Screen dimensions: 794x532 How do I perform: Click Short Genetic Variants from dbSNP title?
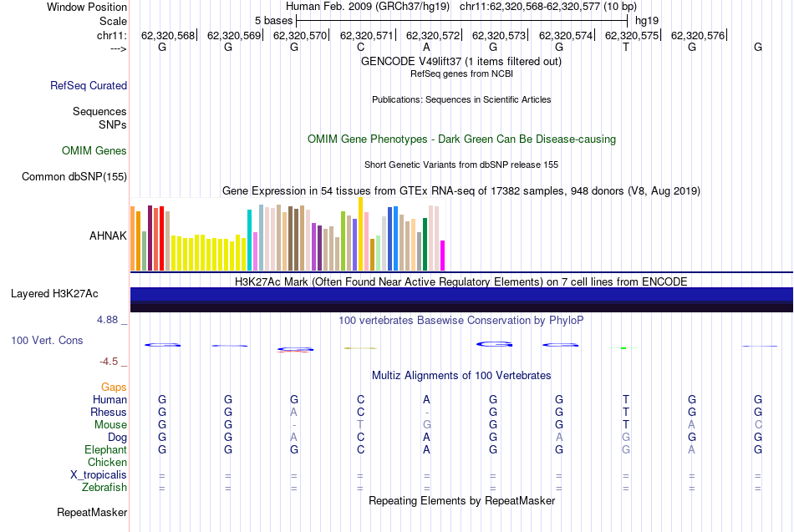point(461,165)
